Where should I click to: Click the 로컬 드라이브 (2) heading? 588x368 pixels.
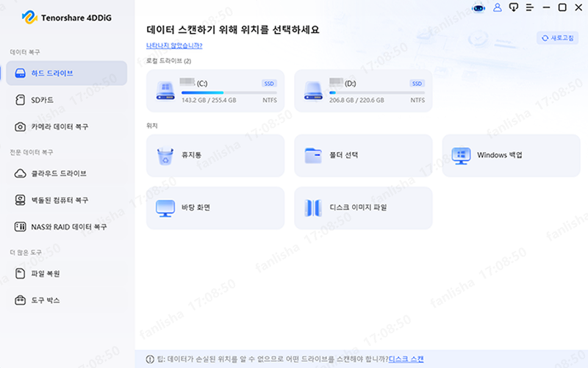[169, 61]
